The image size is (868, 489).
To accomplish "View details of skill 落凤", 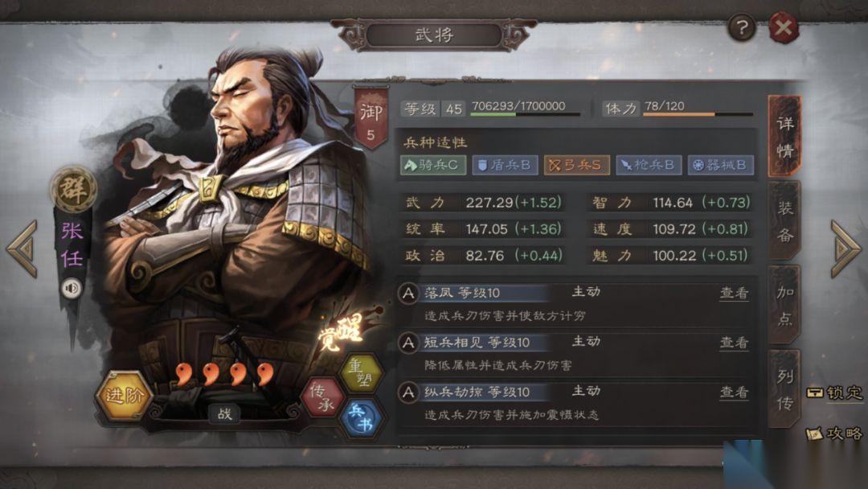I will pyautogui.click(x=734, y=293).
